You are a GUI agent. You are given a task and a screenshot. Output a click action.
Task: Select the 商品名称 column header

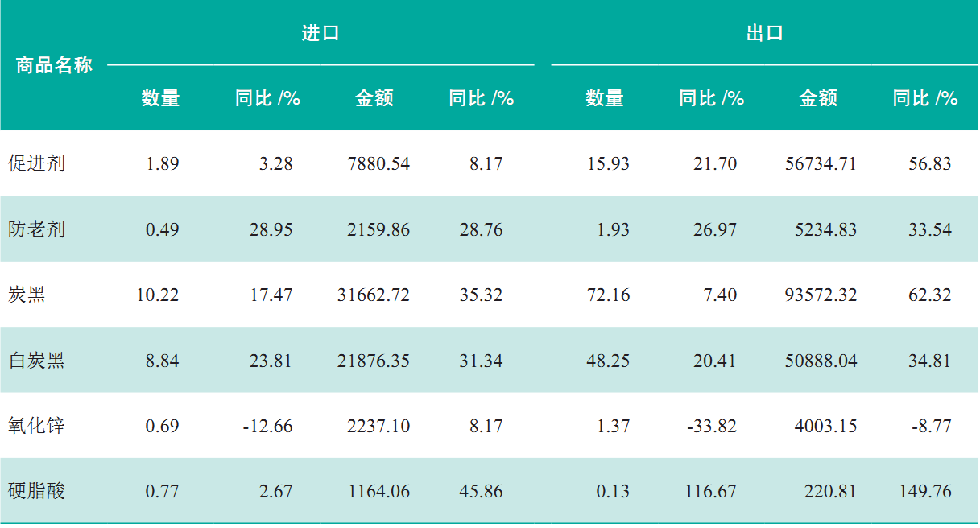pyautogui.click(x=54, y=66)
